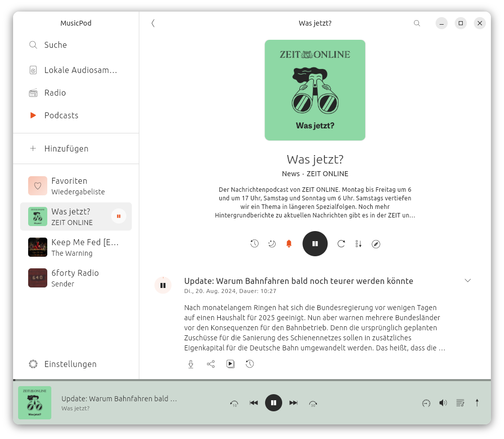Expand full player with up arrow
The width and height of the screenshot is (504, 439).
477,403
